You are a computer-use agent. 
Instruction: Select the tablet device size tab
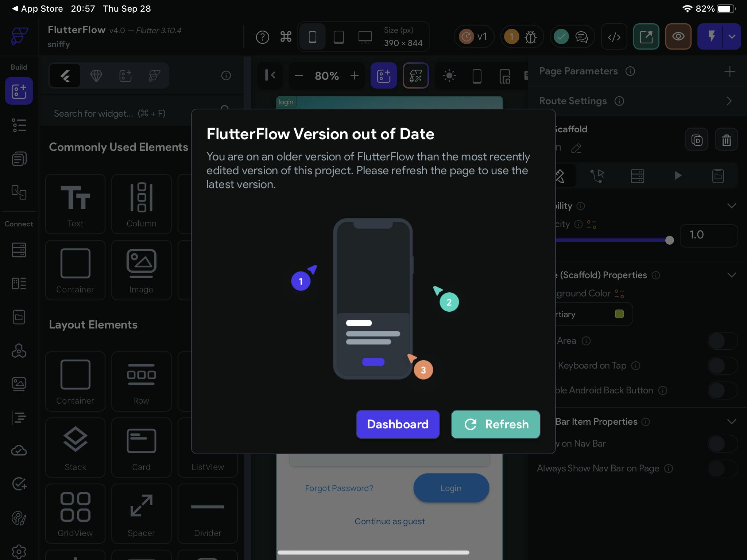(338, 37)
